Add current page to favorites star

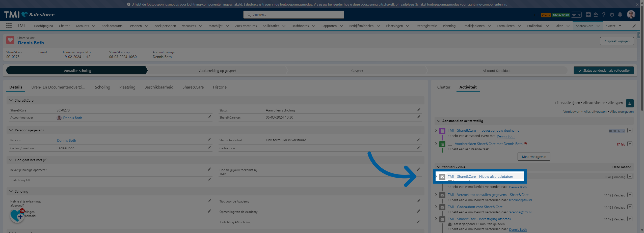[574, 15]
